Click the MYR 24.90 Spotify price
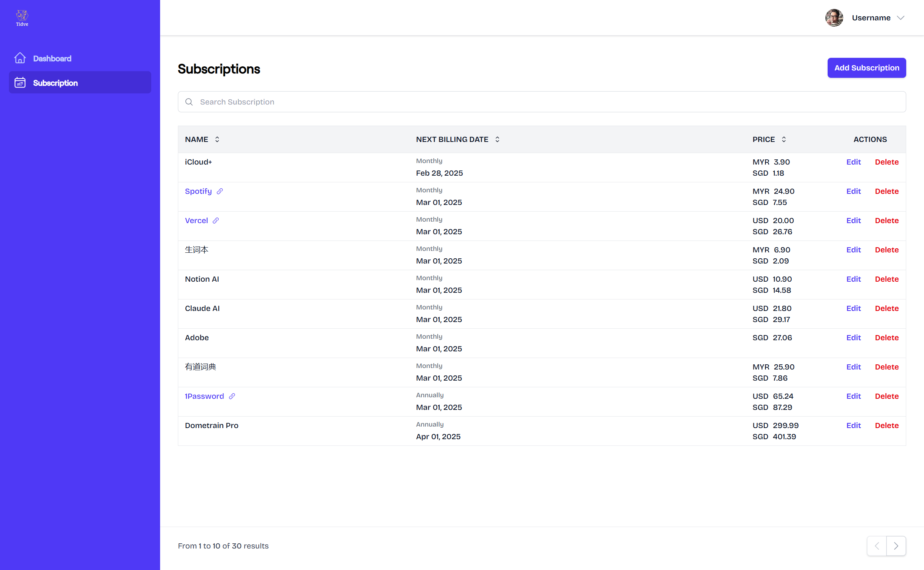Image resolution: width=924 pixels, height=570 pixels. click(x=774, y=192)
